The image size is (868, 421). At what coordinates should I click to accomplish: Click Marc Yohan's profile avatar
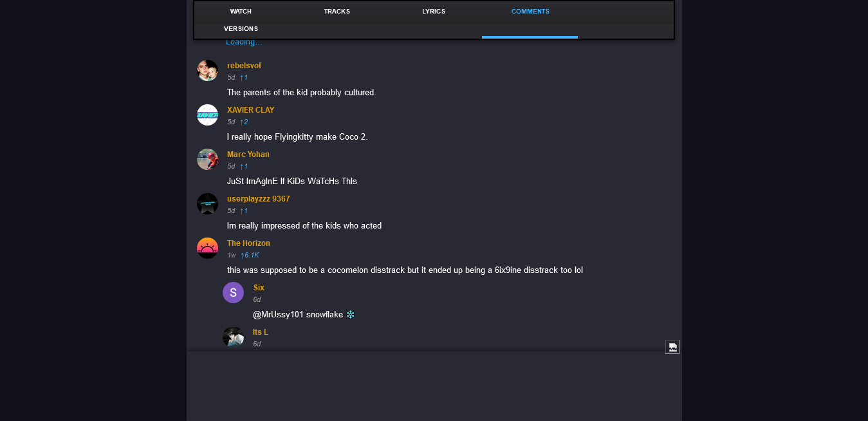207,160
